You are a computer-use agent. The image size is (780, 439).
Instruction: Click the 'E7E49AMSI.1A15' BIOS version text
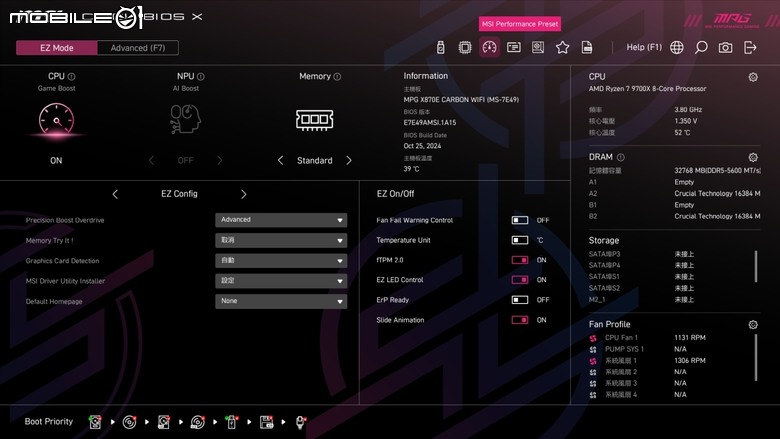[x=430, y=122]
